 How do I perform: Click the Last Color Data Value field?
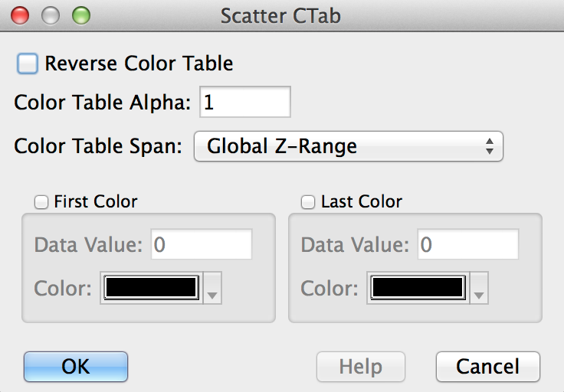468,245
